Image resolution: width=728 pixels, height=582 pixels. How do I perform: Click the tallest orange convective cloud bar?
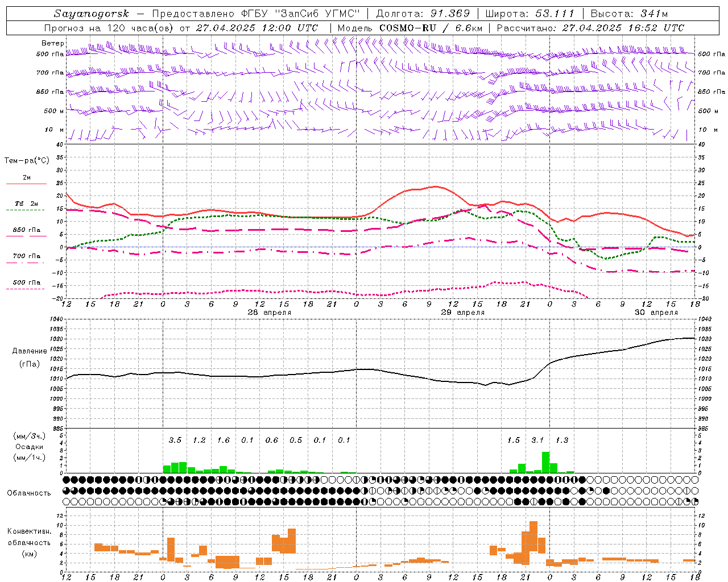pos(533,536)
